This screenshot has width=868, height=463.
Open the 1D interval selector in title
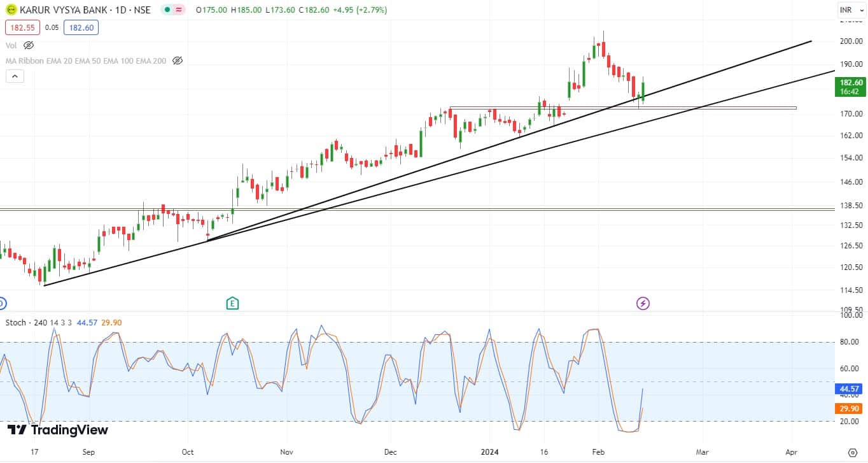[120, 10]
